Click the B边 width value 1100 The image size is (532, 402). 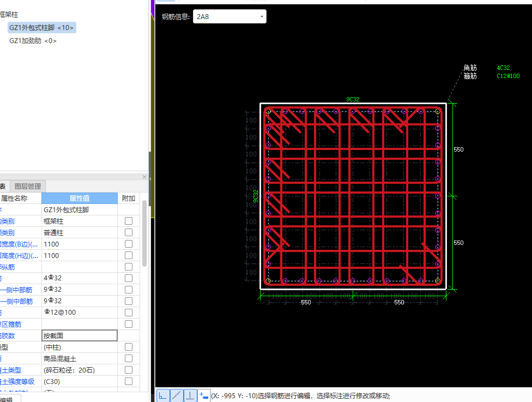click(80, 244)
